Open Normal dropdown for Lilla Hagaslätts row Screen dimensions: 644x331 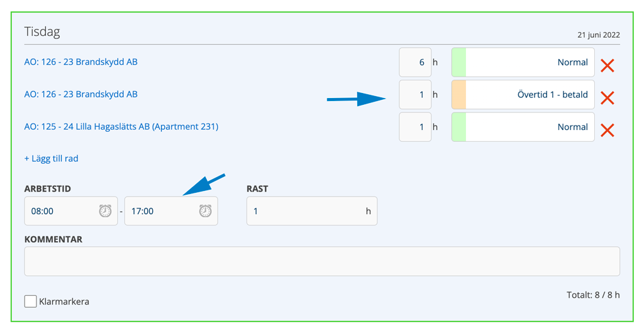(x=523, y=127)
